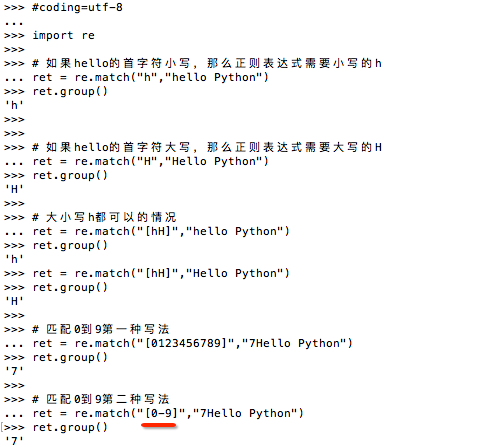The width and height of the screenshot is (489, 447).
Task: Click the 'import re' statement
Action: click(63, 35)
